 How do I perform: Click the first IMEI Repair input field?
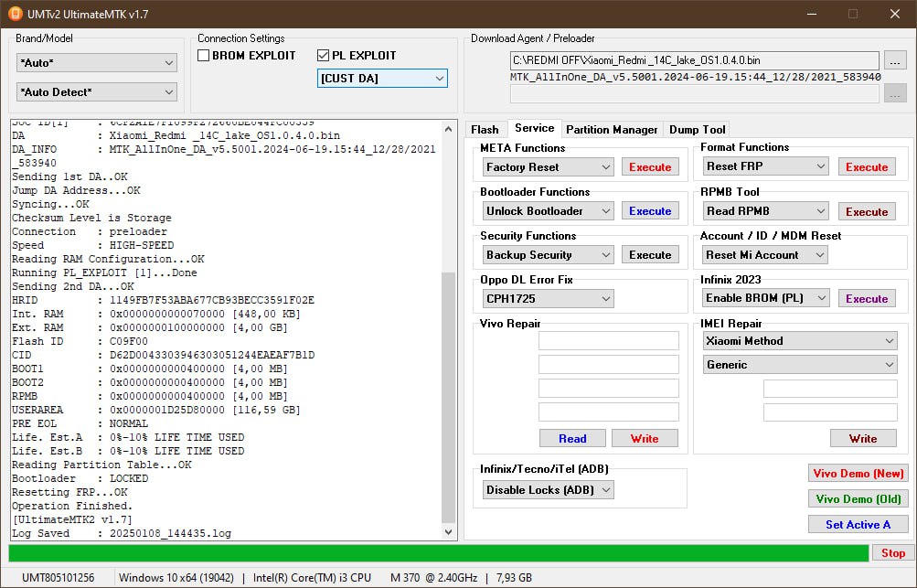(x=830, y=389)
